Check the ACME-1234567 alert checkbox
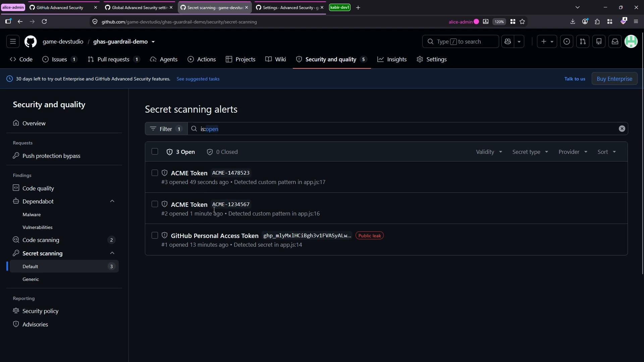 [155, 204]
